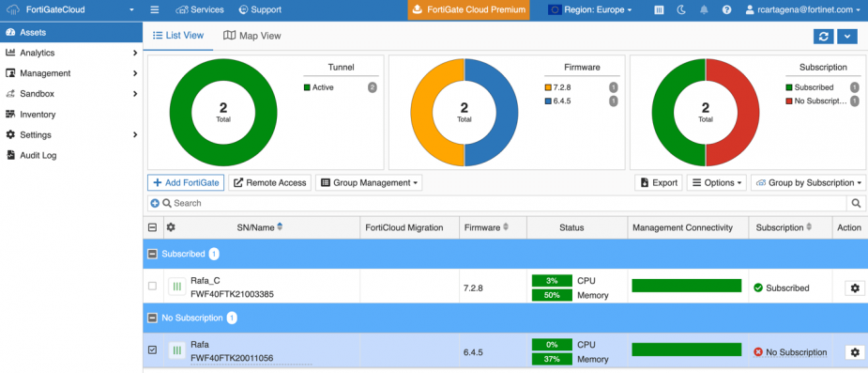Click the hamburger menu icon
Screen dimensions: 868x373
(155, 10)
